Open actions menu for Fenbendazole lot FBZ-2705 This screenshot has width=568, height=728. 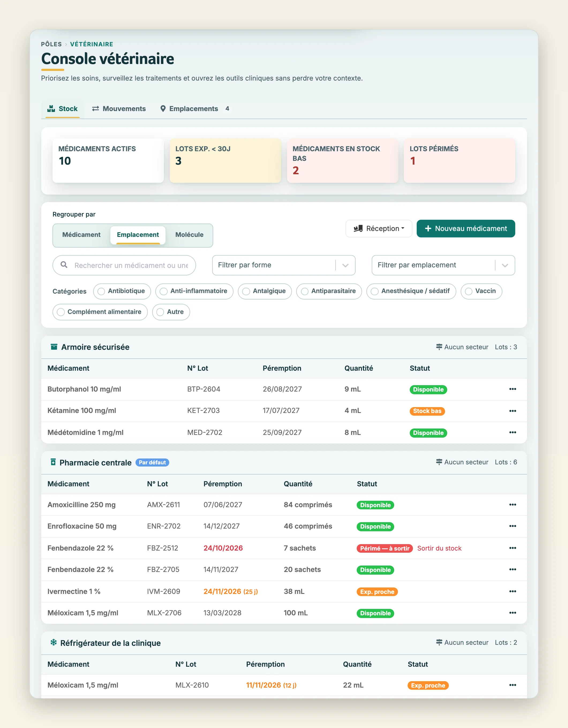click(x=512, y=569)
